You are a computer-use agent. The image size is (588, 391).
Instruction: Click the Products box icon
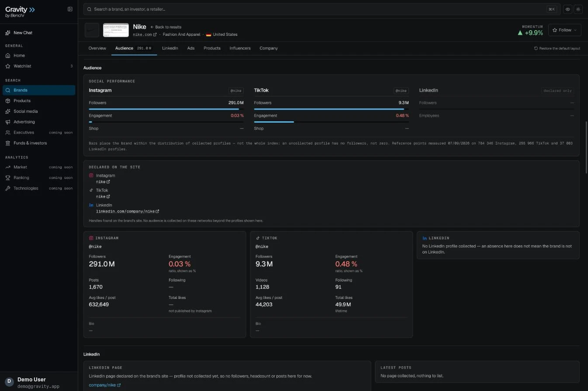point(8,101)
